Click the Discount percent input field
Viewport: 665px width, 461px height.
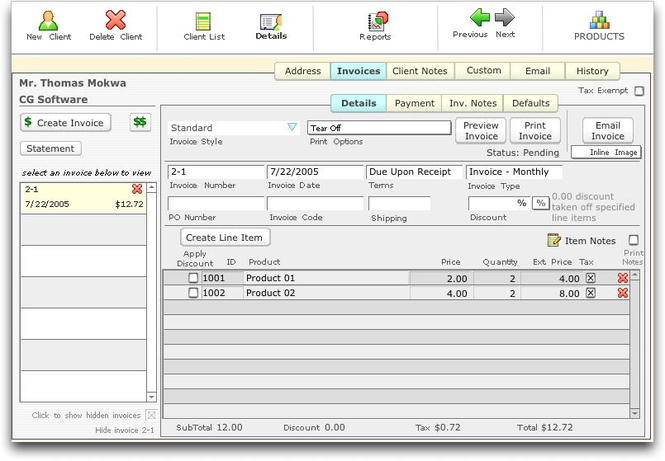pyautogui.click(x=498, y=203)
